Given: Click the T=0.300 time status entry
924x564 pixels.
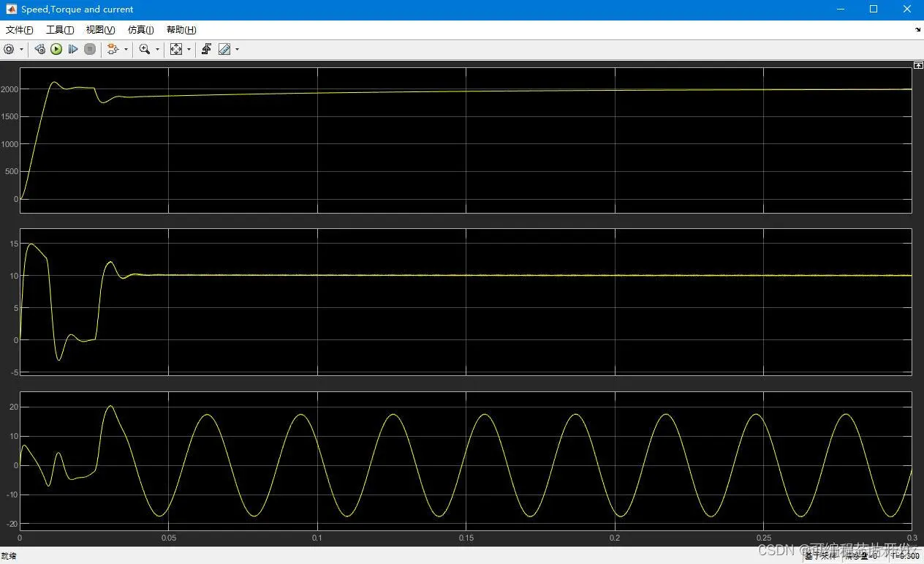Looking at the screenshot, I should 905,557.
